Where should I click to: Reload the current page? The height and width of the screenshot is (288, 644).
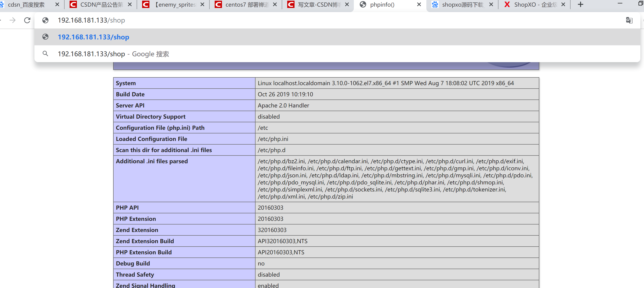point(27,20)
